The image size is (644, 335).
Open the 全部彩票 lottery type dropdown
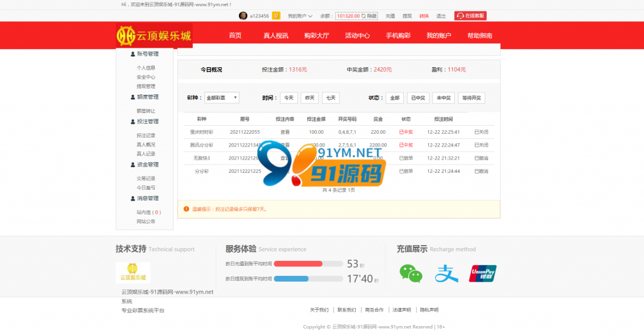222,97
